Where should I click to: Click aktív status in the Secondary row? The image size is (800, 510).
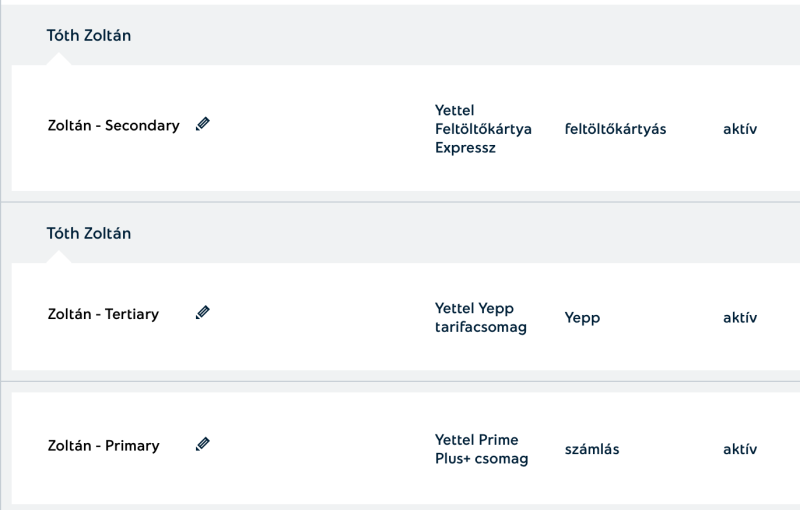coord(740,129)
